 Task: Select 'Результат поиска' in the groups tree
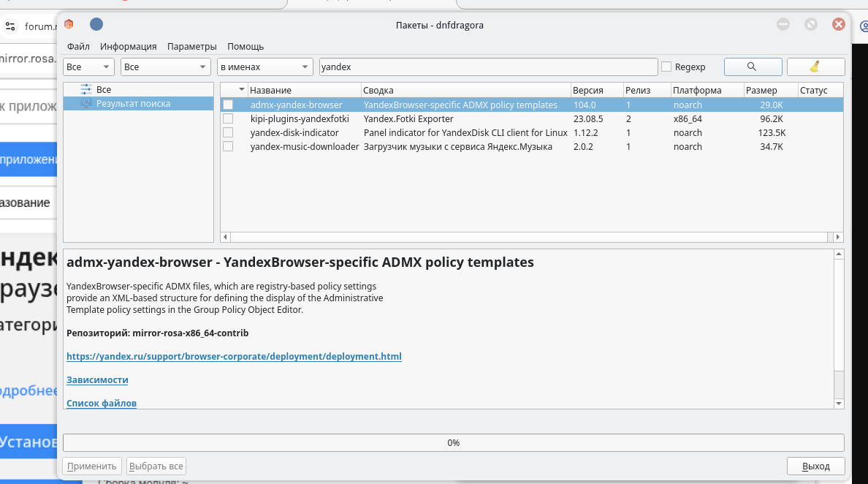click(x=134, y=104)
